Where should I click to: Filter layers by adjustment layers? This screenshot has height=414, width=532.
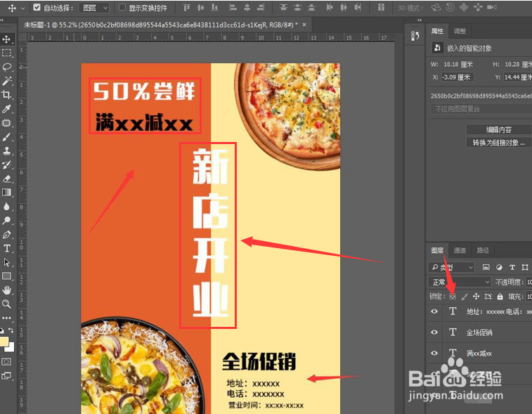click(x=499, y=267)
